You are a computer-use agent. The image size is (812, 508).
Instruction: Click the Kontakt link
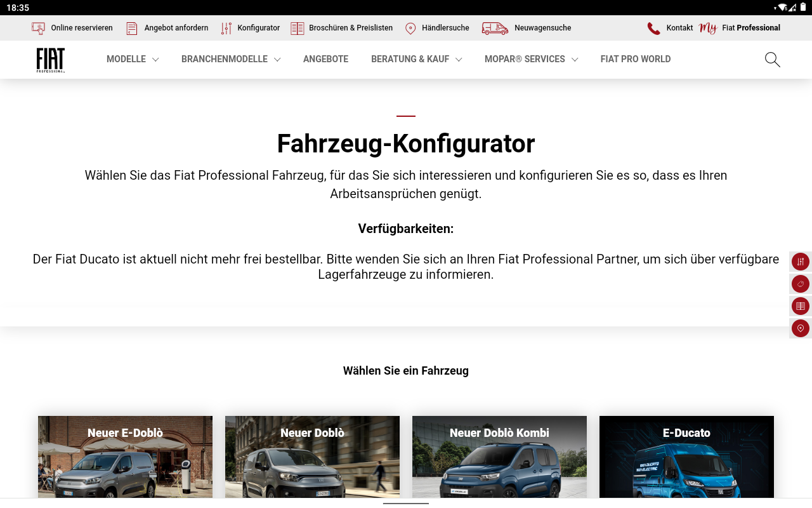click(679, 28)
